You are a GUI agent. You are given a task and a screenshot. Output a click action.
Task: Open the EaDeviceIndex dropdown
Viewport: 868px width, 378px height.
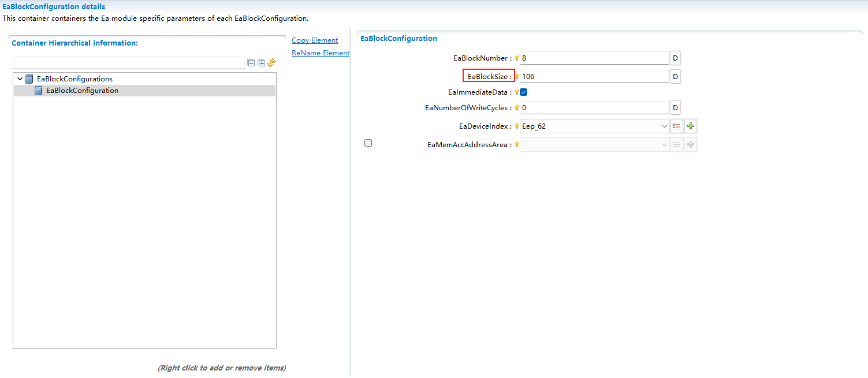(665, 126)
